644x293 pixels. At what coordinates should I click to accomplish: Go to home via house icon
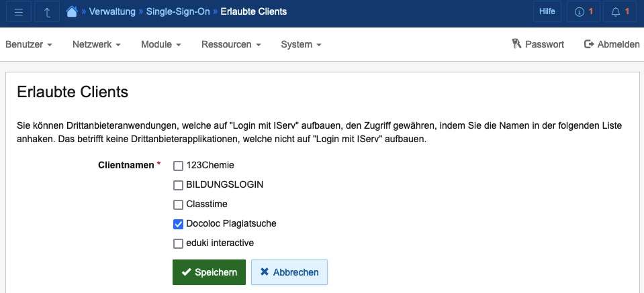point(72,11)
